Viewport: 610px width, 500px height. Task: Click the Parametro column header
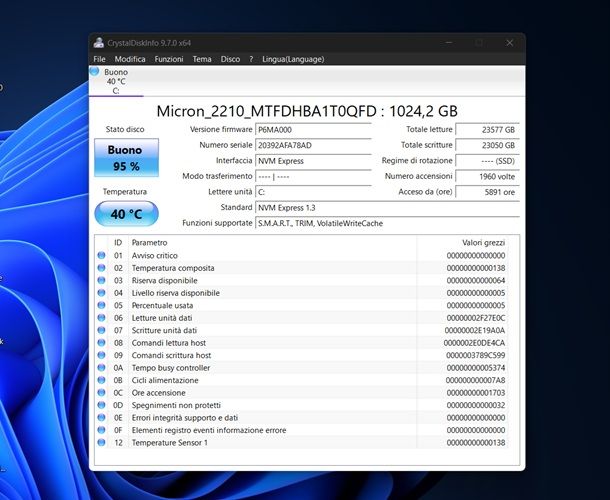150,242
